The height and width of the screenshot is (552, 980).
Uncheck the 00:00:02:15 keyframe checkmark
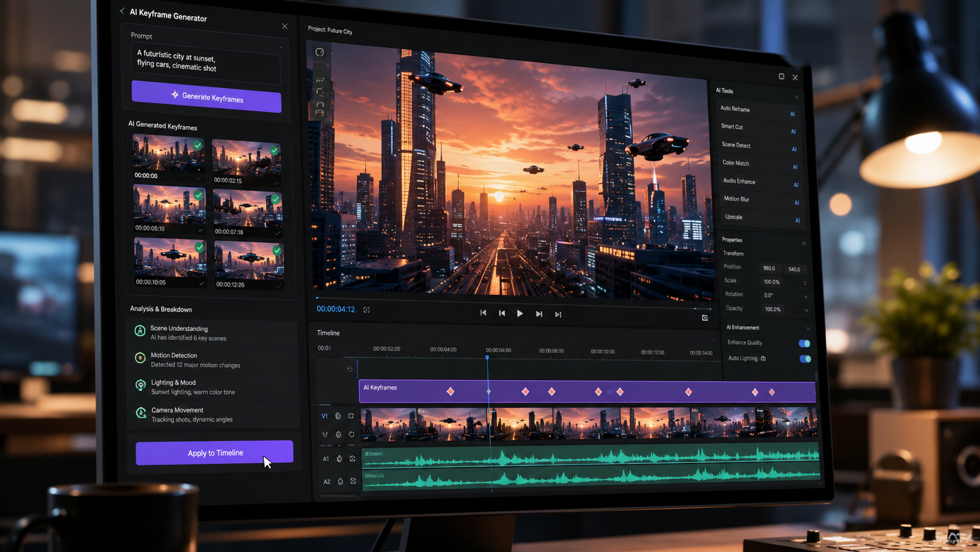(274, 150)
